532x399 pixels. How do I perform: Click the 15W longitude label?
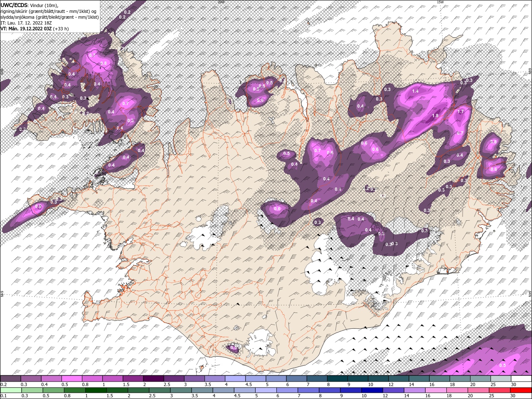pos(440,2)
